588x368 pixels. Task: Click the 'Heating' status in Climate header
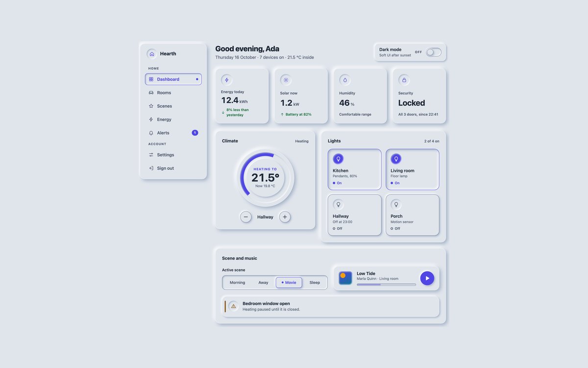pos(302,141)
